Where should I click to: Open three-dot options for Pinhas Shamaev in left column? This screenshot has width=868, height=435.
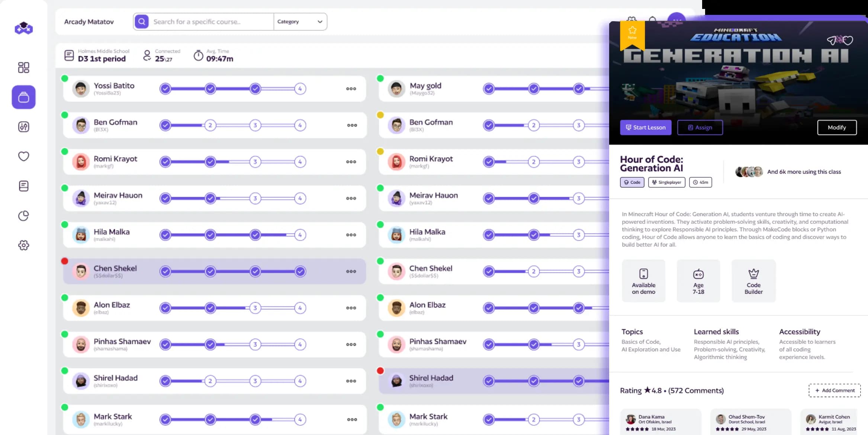pos(351,344)
